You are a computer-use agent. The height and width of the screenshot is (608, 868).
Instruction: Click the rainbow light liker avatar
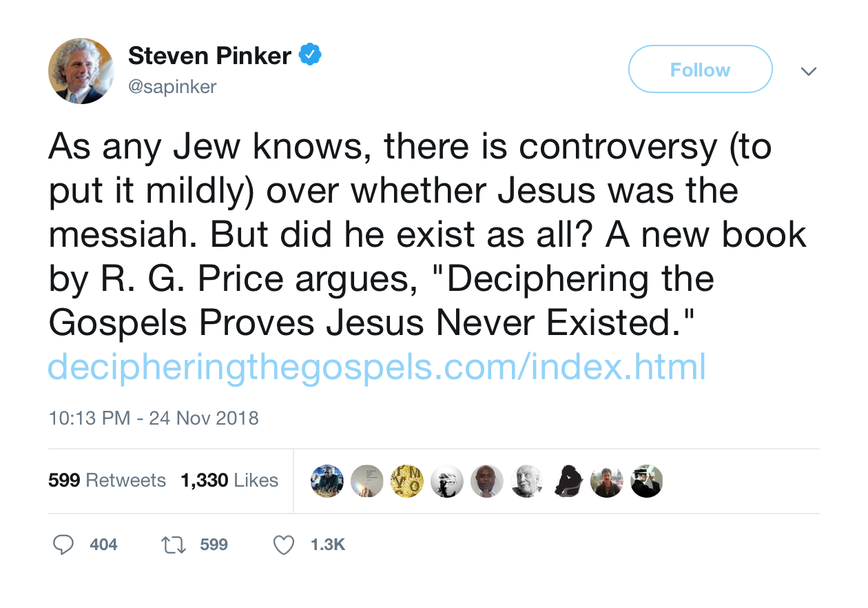[x=367, y=480]
